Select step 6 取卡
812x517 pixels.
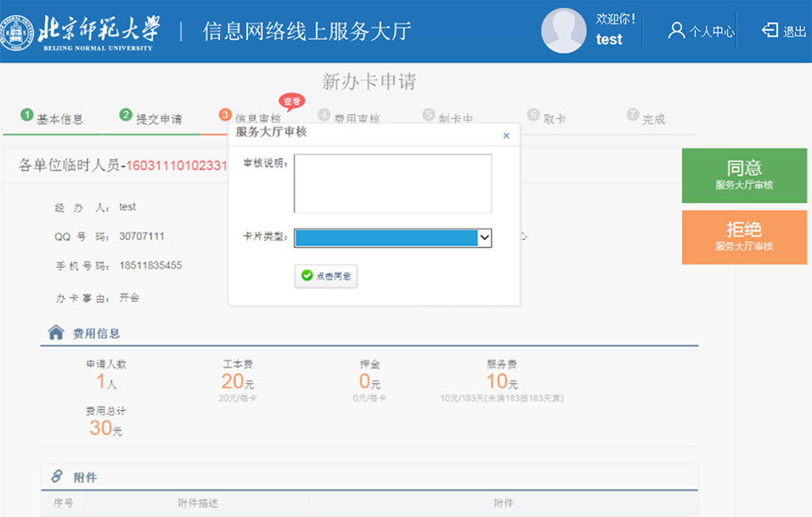click(546, 119)
